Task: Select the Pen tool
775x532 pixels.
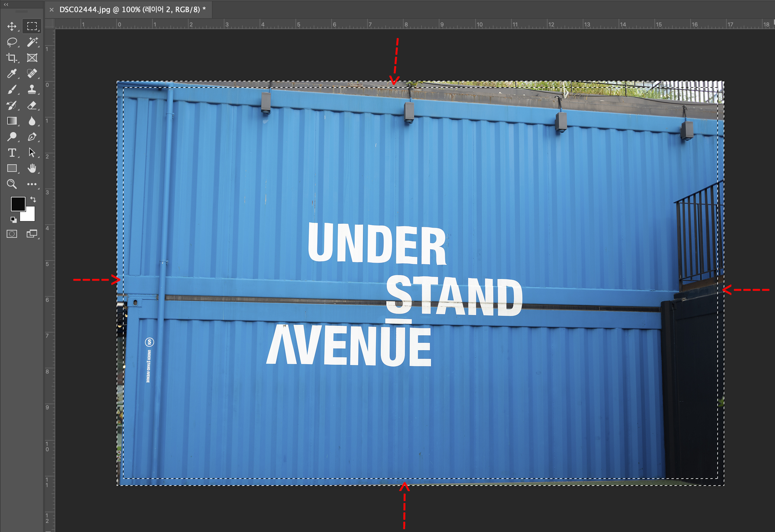Action: click(x=32, y=137)
